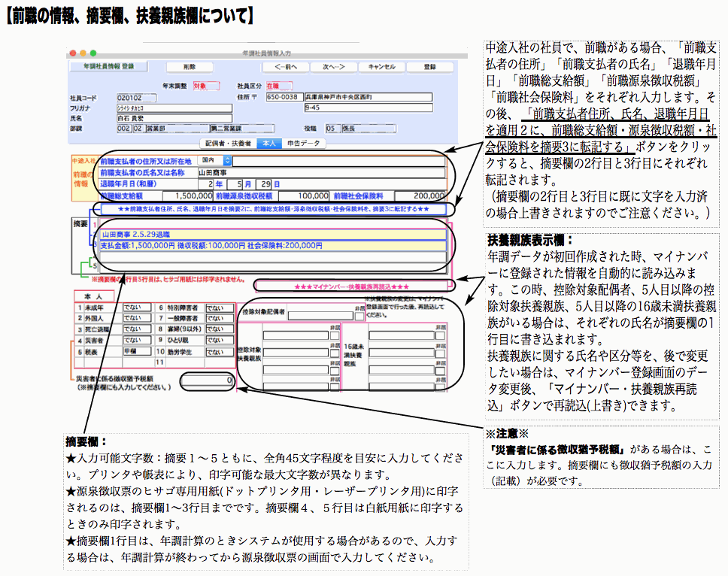The width and height of the screenshot is (728, 576).
Task: Click the red close window button
Action: pyautogui.click(x=73, y=53)
